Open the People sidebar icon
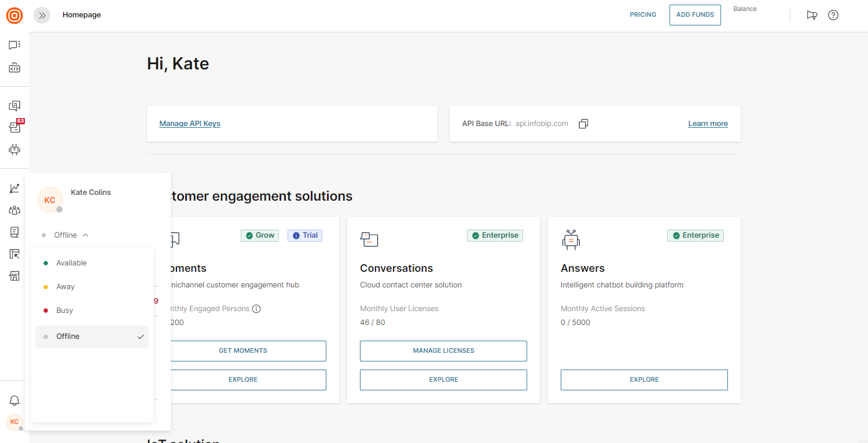 (x=14, y=211)
